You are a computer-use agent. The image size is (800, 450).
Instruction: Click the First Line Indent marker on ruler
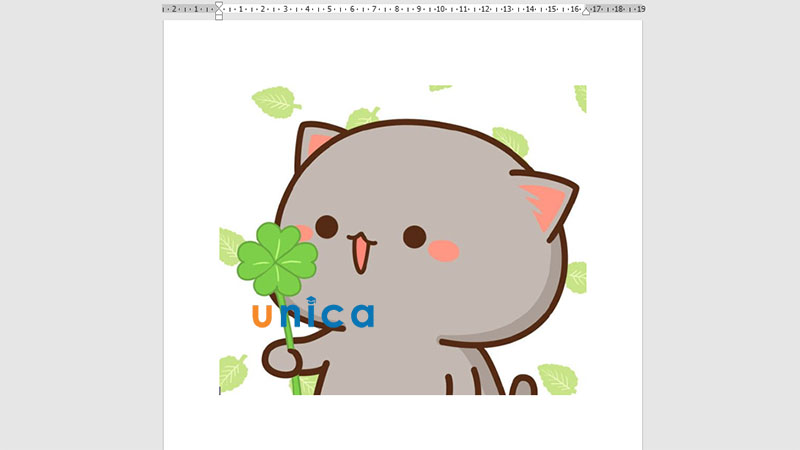click(219, 5)
